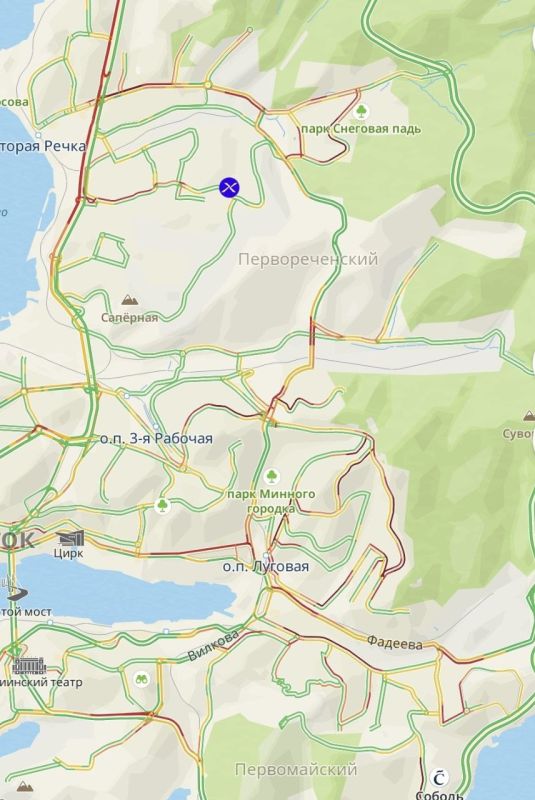Click the парк Снеговая падь text label
This screenshot has height=800, width=535.
click(361, 129)
